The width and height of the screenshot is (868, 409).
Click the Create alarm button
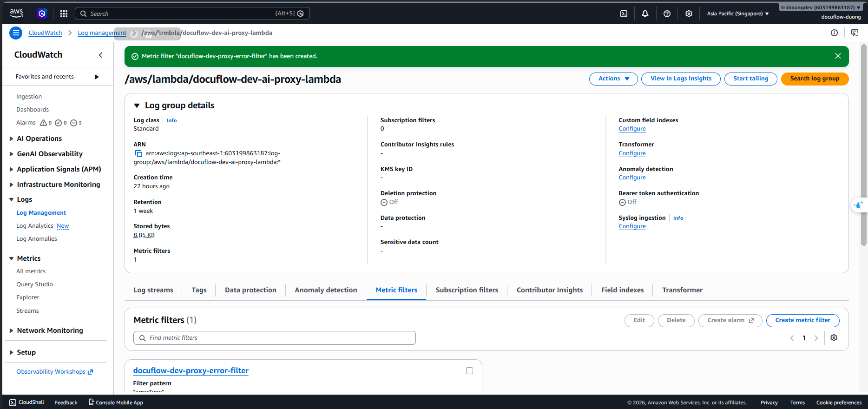pos(730,320)
